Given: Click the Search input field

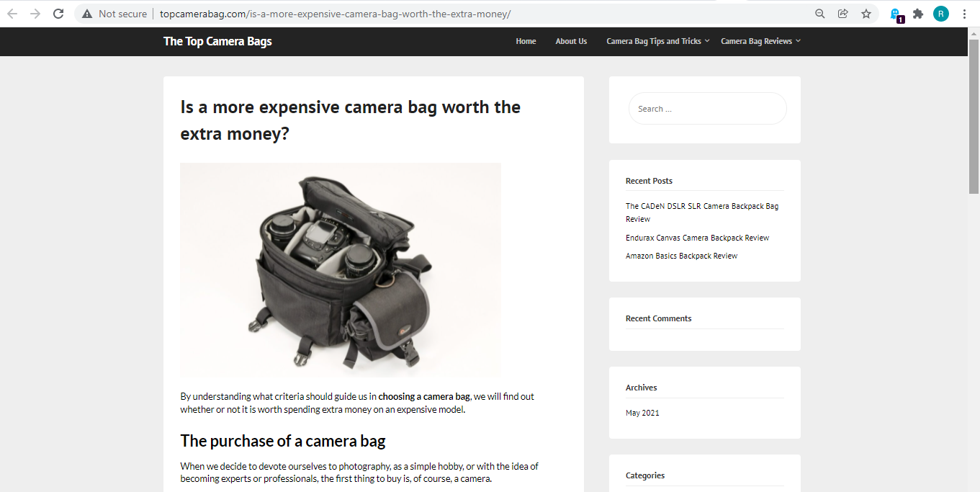Looking at the screenshot, I should 707,109.
